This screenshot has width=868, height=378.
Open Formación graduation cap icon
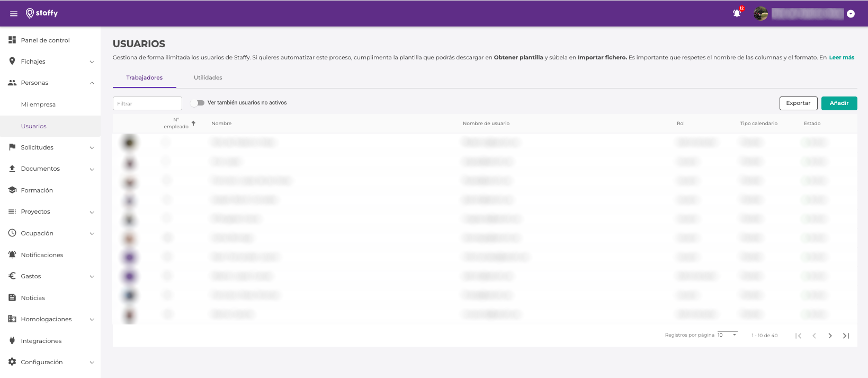[12, 190]
